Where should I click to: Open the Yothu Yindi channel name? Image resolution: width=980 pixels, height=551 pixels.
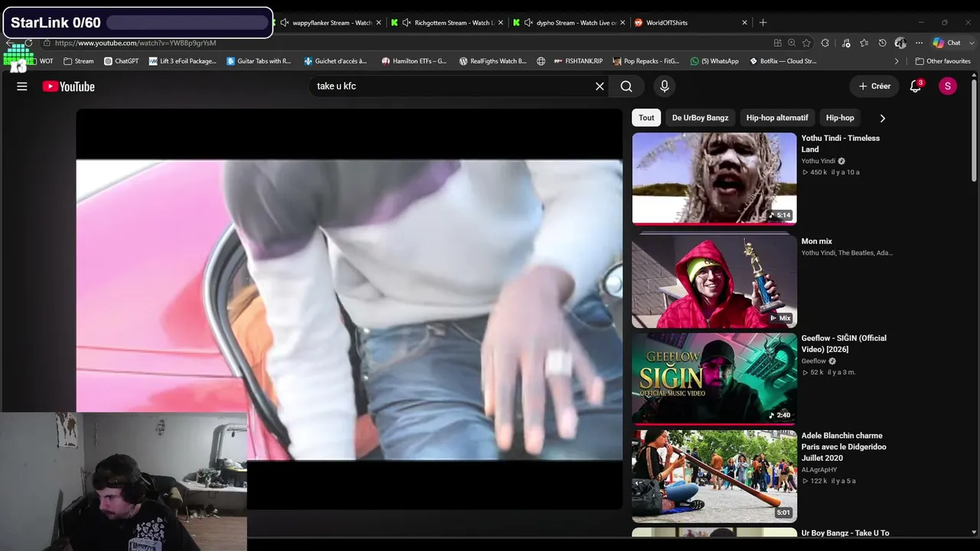pyautogui.click(x=818, y=161)
